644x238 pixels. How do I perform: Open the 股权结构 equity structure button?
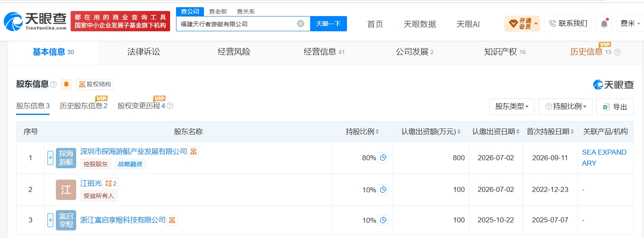[95, 85]
